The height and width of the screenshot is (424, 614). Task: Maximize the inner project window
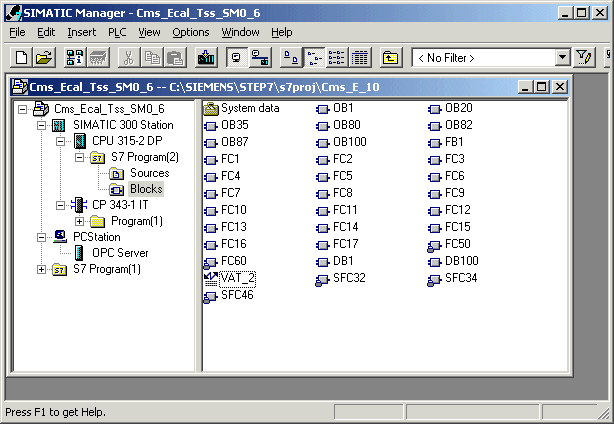click(542, 87)
